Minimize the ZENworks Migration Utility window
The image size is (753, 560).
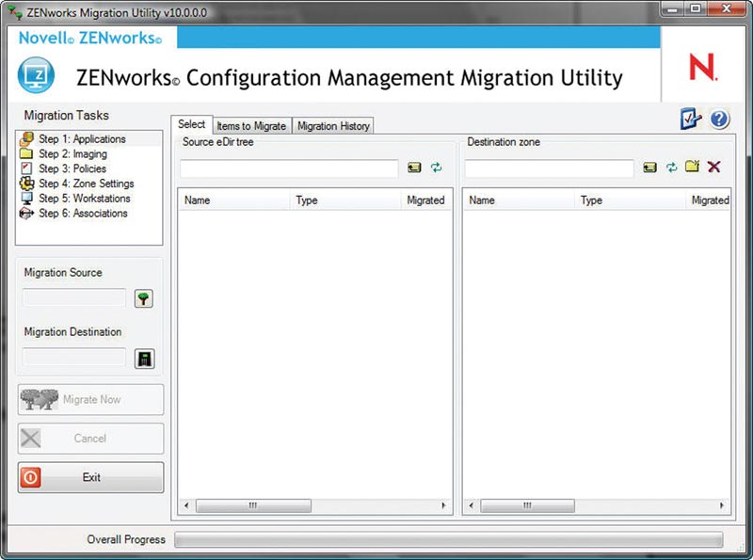pyautogui.click(x=673, y=9)
